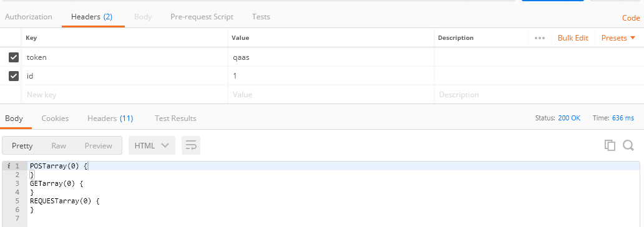Image resolution: width=644 pixels, height=227 pixels.
Task: Click the info icon at line 1
Action: [9, 166]
